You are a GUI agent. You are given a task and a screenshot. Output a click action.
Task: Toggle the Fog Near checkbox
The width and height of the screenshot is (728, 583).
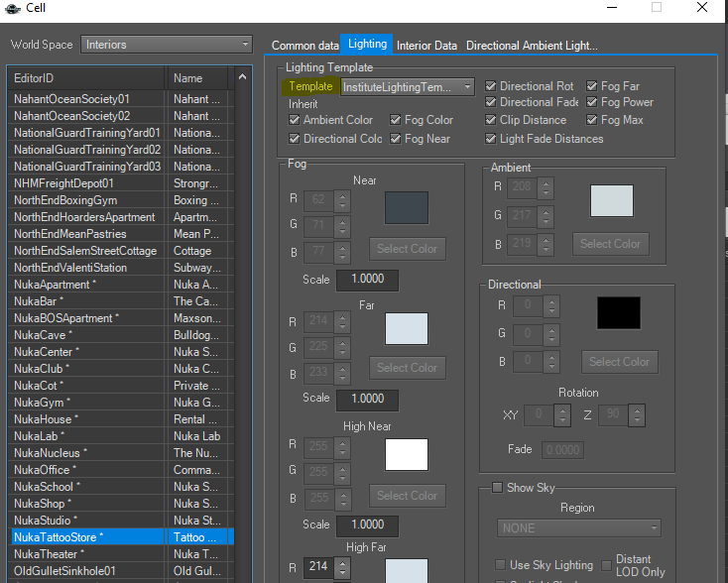pyautogui.click(x=395, y=139)
